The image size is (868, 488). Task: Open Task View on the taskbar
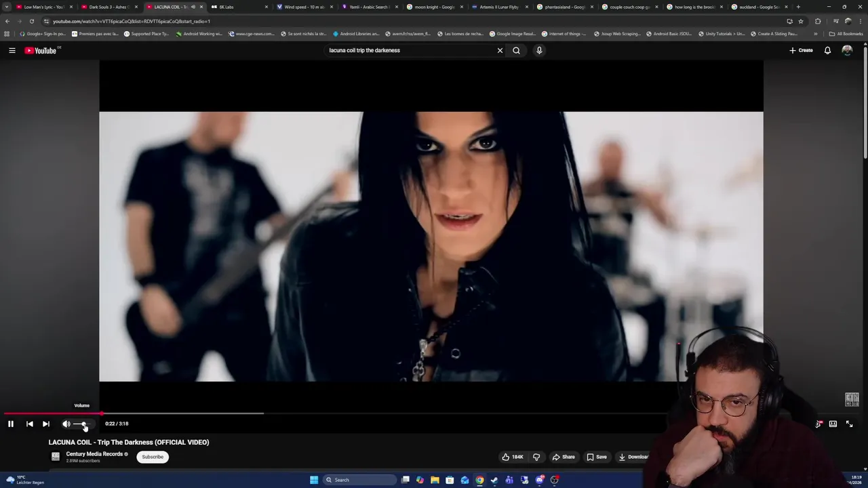click(406, 480)
